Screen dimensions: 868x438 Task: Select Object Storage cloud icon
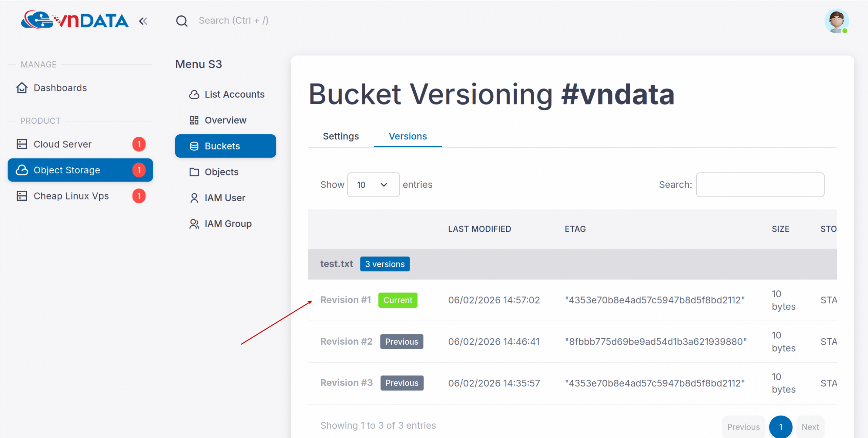point(22,170)
